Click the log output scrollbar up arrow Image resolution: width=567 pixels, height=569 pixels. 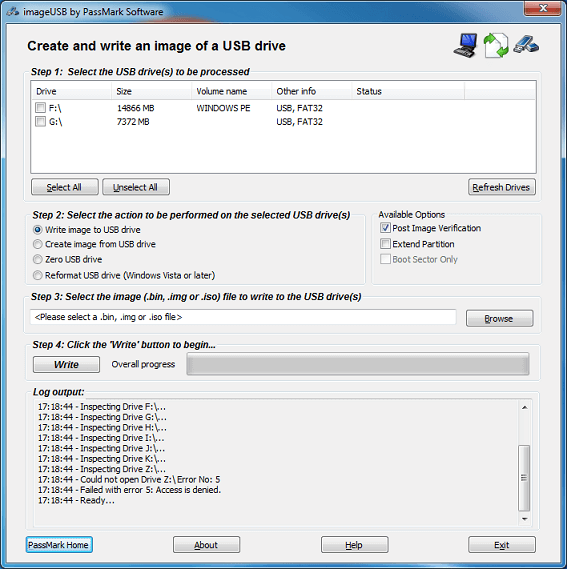(x=525, y=408)
